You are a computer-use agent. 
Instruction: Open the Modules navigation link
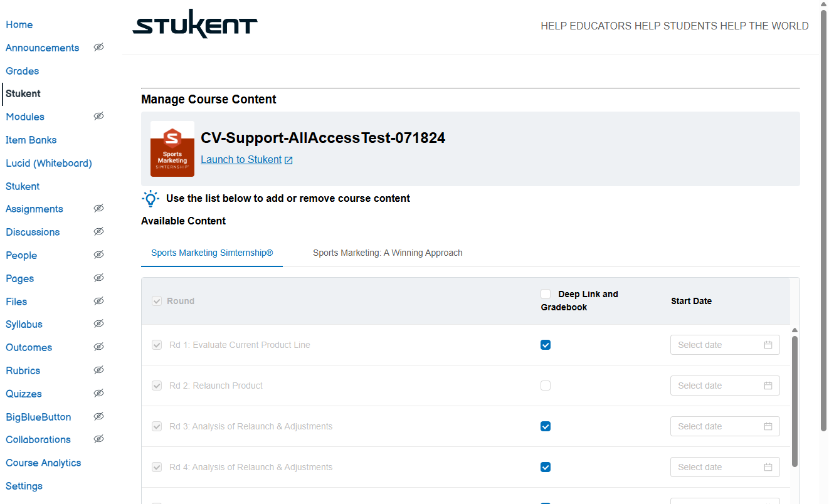25,117
